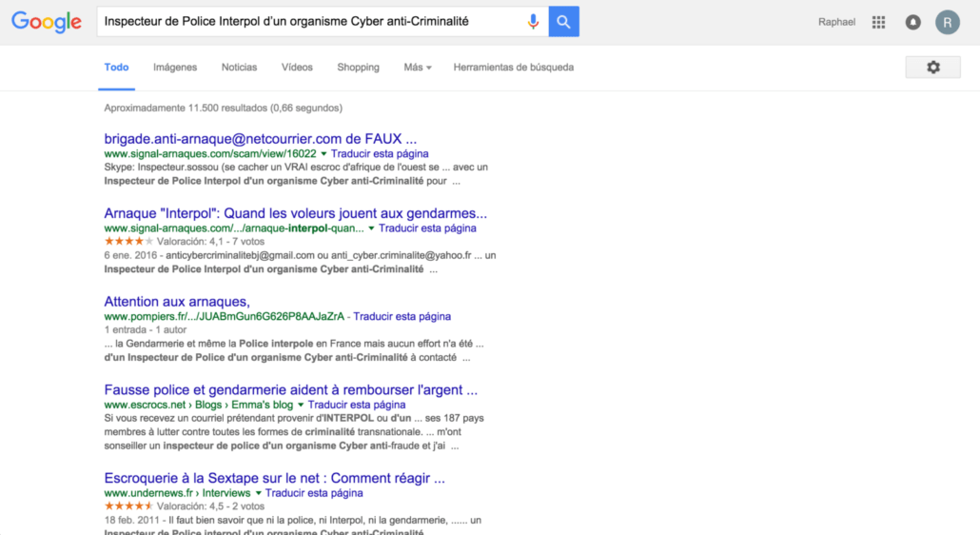The image size is (980, 535).
Task: Click Traducir esta página for scam/view/16022 result
Action: coord(380,154)
